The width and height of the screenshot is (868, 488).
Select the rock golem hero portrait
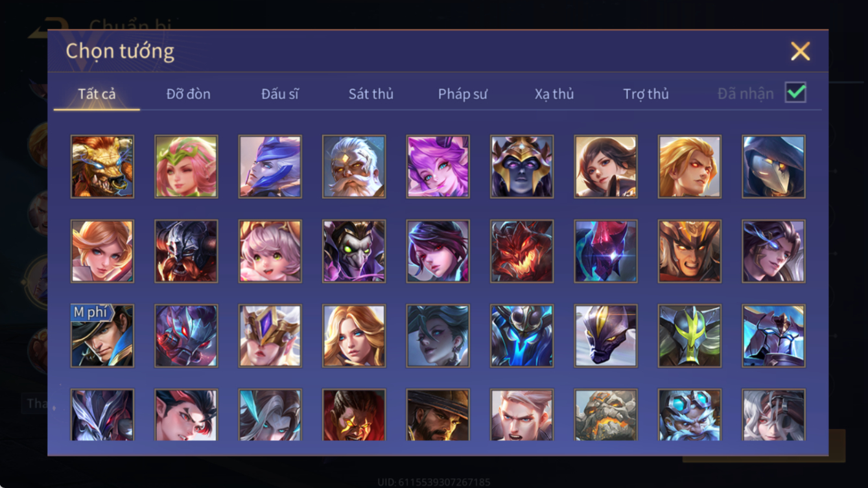(x=605, y=415)
